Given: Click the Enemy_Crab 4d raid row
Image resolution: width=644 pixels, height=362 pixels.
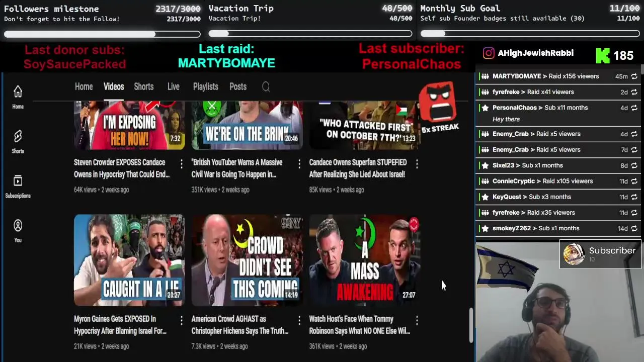Looking at the screenshot, I should 558,134.
